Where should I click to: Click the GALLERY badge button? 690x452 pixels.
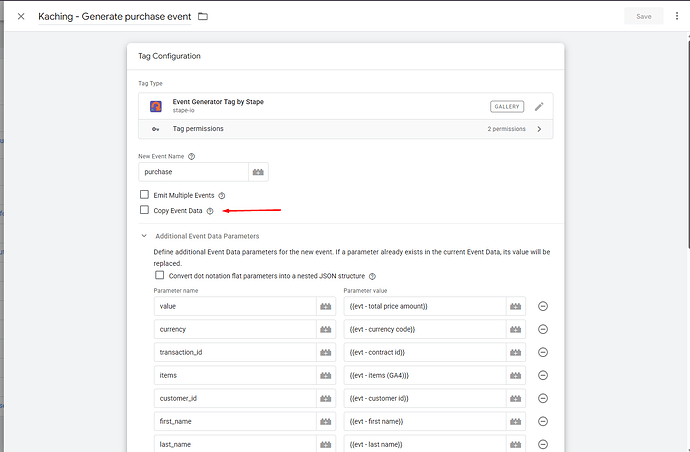(507, 107)
